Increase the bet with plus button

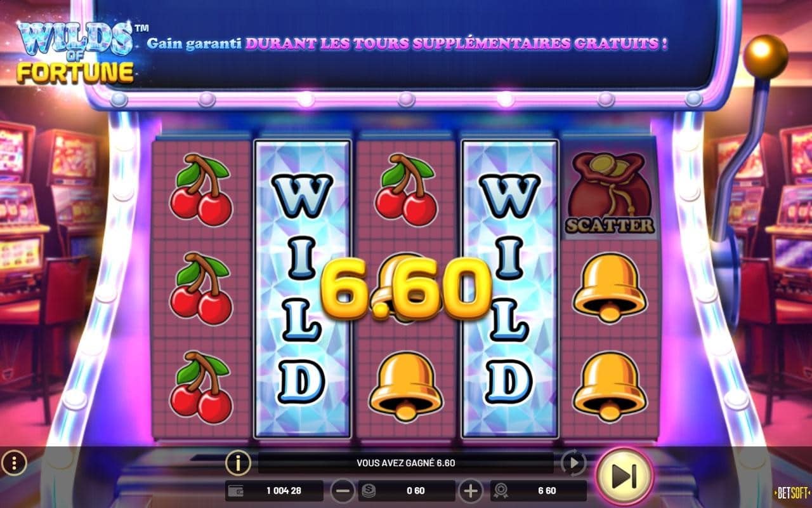pyautogui.click(x=471, y=490)
